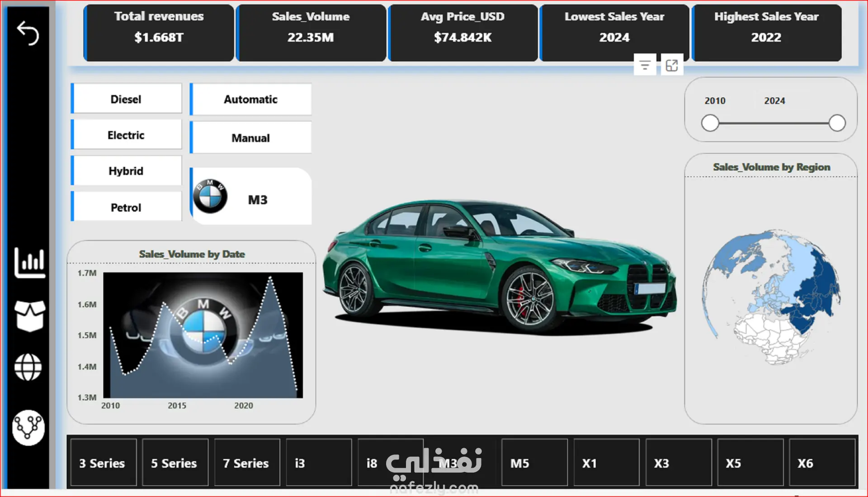Click the 2024 year slider handle
The height and width of the screenshot is (497, 868).
click(837, 123)
